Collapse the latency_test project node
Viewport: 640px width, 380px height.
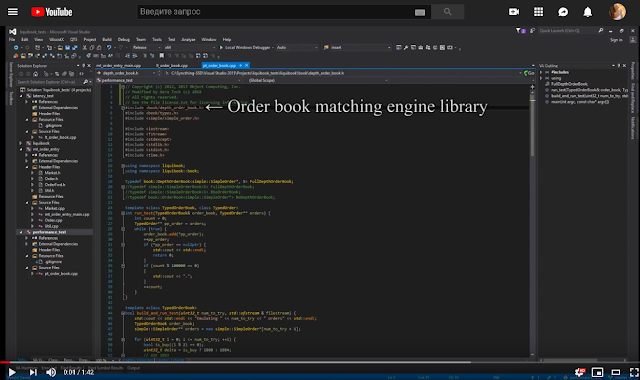pos(21,96)
